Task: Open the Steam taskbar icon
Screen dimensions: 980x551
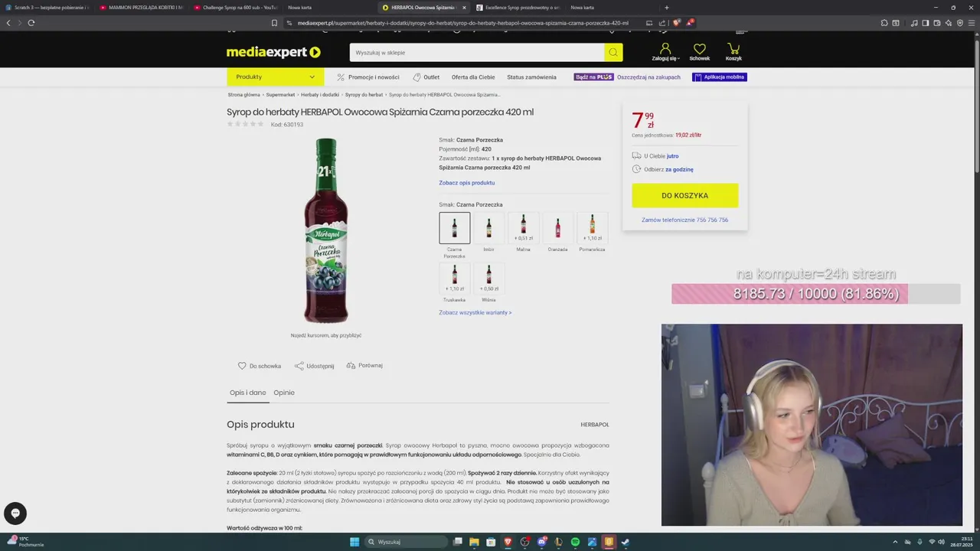Action: pos(626,542)
